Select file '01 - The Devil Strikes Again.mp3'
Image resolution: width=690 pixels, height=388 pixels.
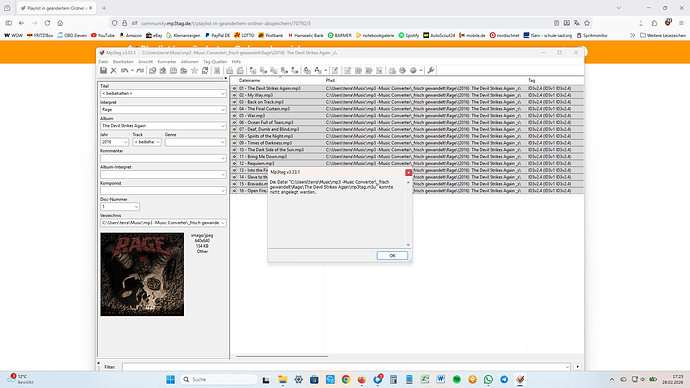click(x=269, y=88)
